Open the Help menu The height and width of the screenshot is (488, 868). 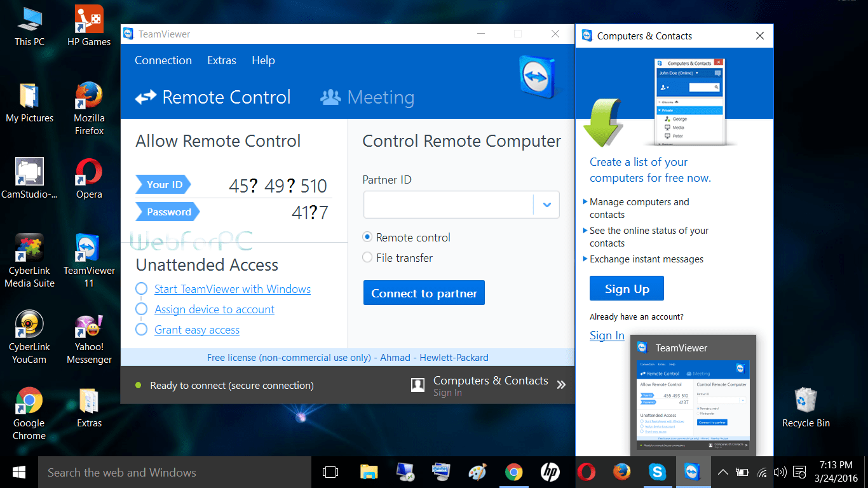(x=263, y=60)
